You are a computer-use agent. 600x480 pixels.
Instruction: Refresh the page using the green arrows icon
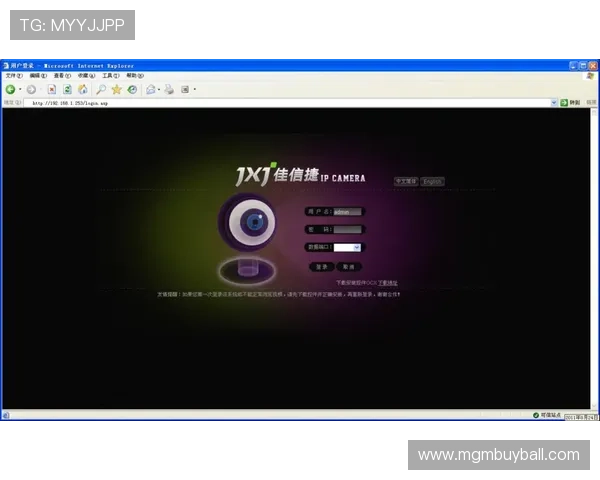[67, 90]
